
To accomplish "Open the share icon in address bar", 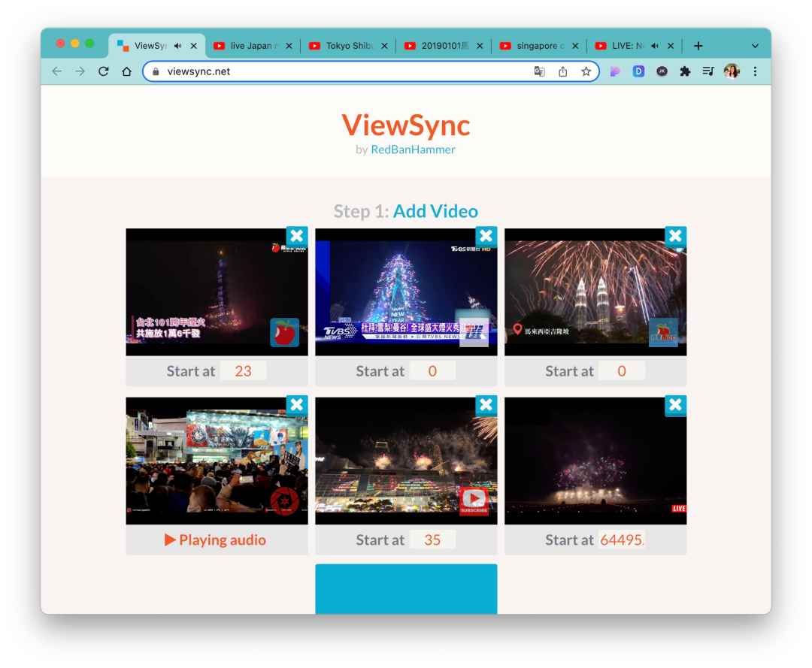I will [x=562, y=71].
